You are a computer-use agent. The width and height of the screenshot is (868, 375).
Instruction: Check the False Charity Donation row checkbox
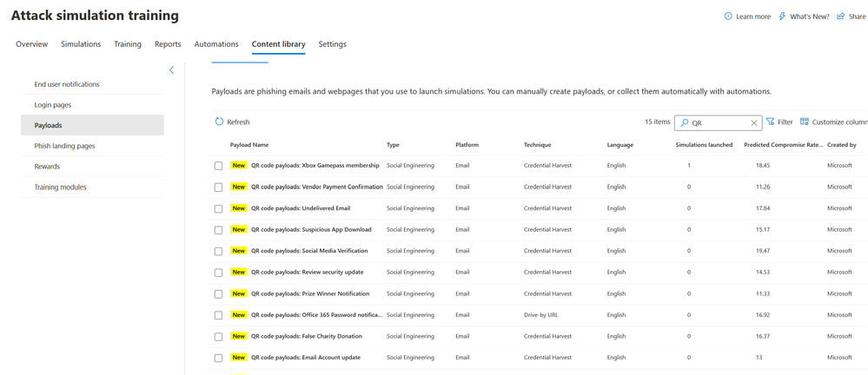(219, 336)
